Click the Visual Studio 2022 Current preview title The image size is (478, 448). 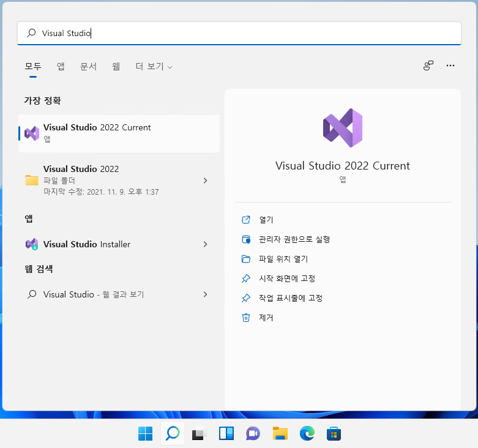coord(343,166)
